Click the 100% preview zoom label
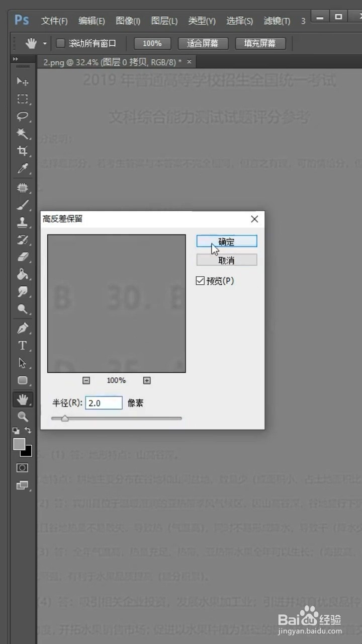The height and width of the screenshot is (644, 362). pos(116,380)
